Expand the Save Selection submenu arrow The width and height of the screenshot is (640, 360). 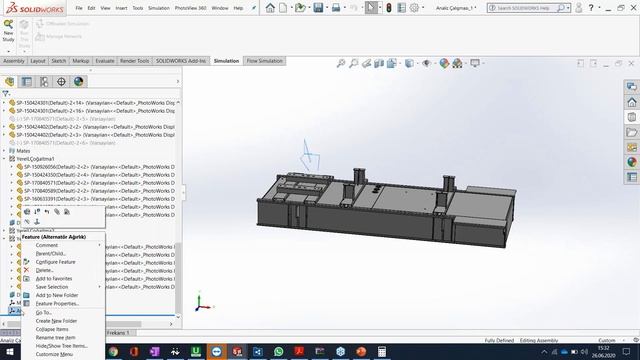(99, 287)
